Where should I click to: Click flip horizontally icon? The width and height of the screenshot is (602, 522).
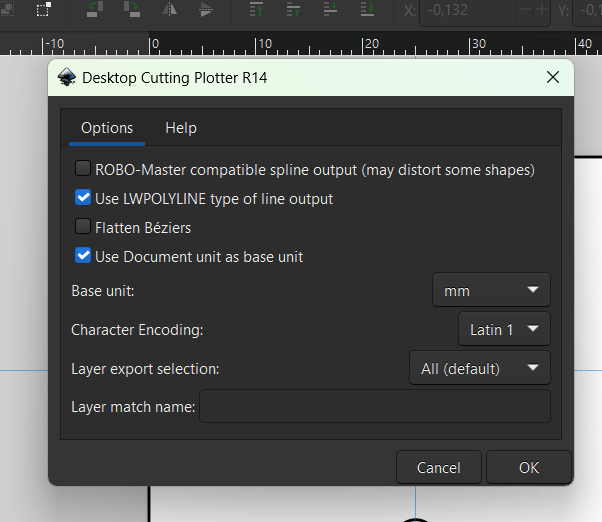click(x=169, y=9)
